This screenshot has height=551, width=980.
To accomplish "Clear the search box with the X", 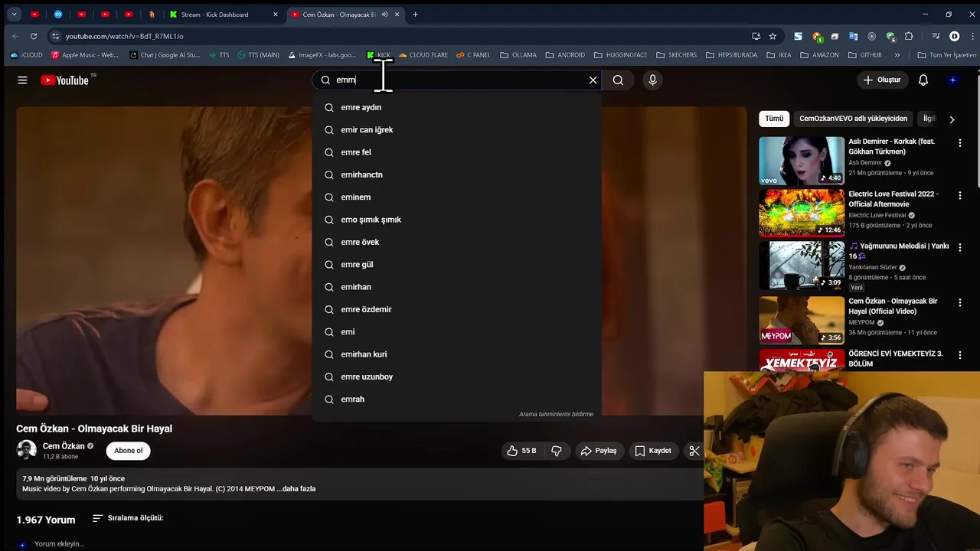I will (x=593, y=80).
